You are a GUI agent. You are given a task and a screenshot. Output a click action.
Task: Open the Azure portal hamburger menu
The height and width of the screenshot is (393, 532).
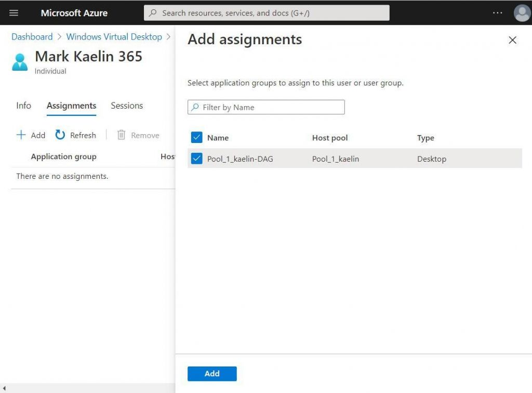tap(13, 12)
